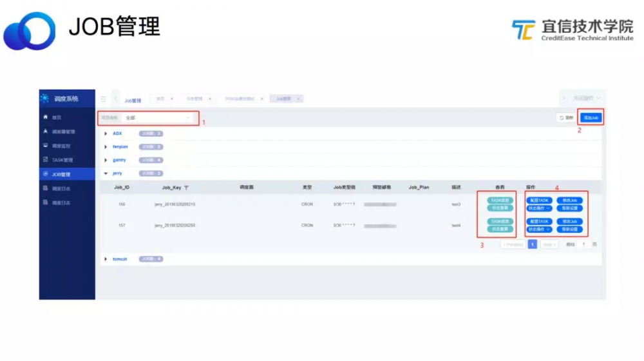Click 配置TASK for job 156
This screenshot has width=644, height=361.
coord(539,200)
